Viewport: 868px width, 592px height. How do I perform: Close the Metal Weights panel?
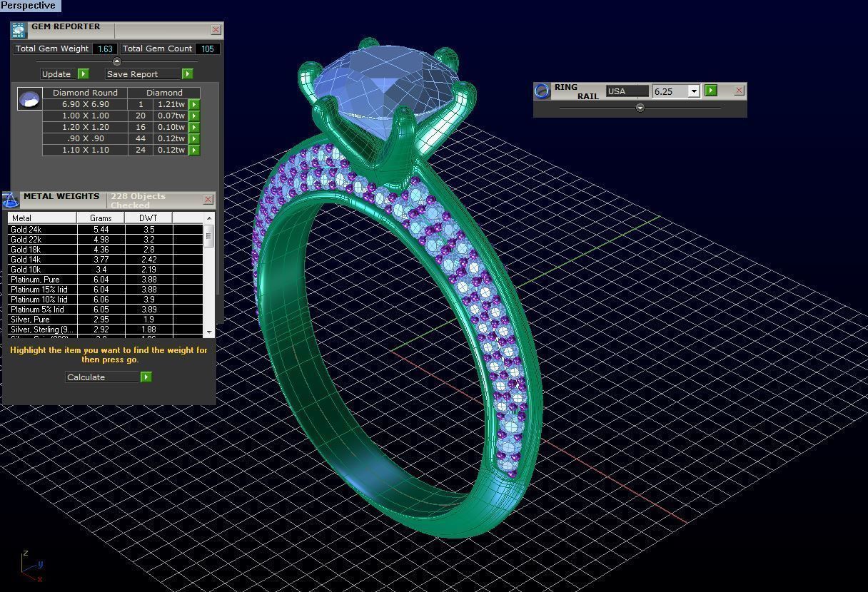(x=208, y=200)
